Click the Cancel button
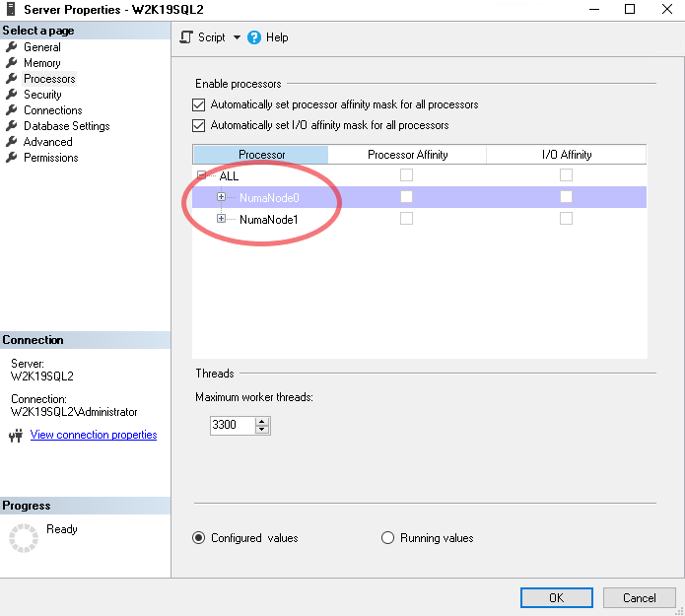The width and height of the screenshot is (685, 616). [x=639, y=597]
